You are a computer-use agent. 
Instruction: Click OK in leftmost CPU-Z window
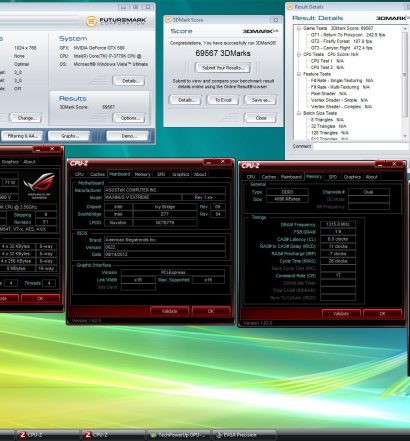point(40,298)
